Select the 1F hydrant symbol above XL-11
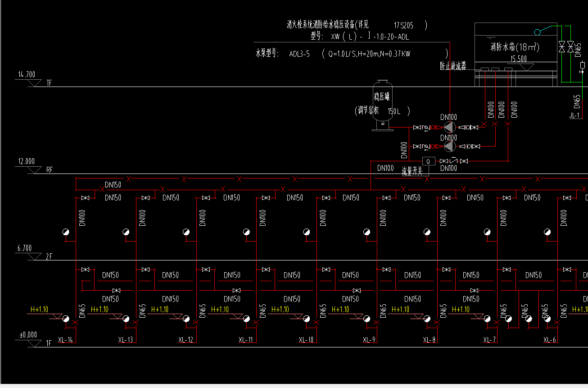The image size is (588, 388). pos(246,319)
